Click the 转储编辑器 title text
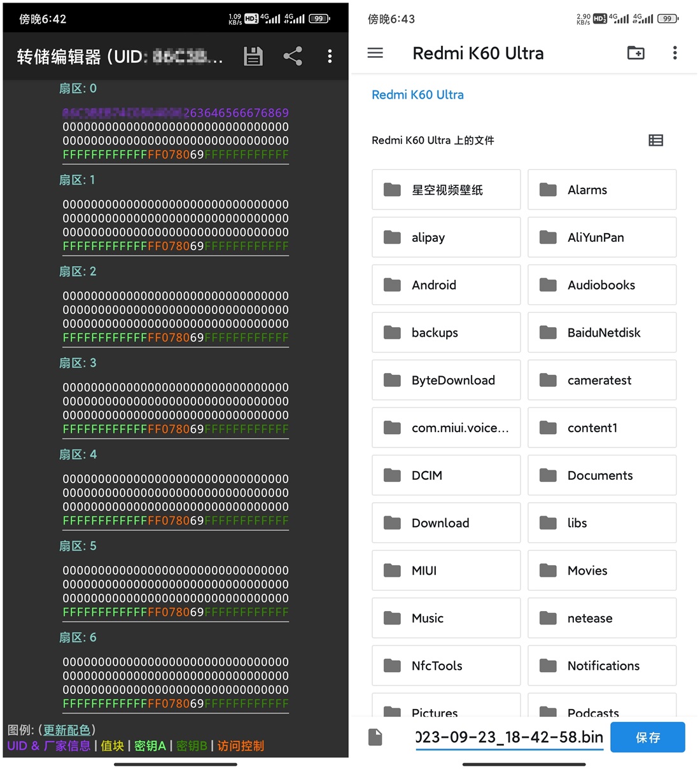700x774 pixels. tap(59, 57)
